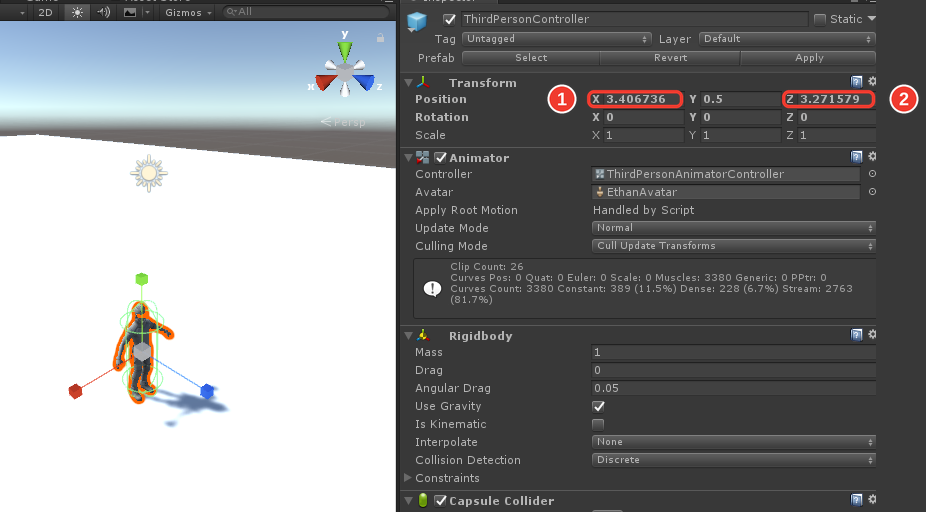Toggle Is Kinematic checkbox
Viewport: 926px width, 512px height.
(598, 424)
